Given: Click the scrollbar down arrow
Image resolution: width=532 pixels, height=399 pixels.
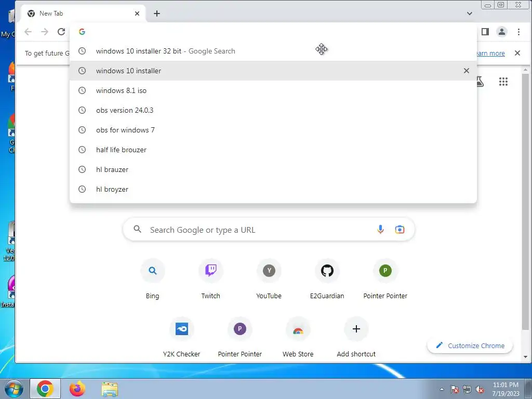Looking at the screenshot, I should pos(526,357).
